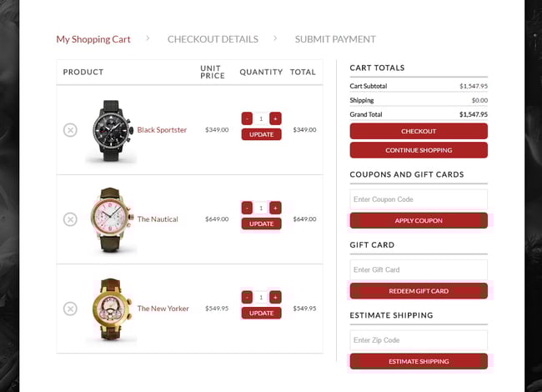Remove The Nautical from the cart

click(x=70, y=219)
